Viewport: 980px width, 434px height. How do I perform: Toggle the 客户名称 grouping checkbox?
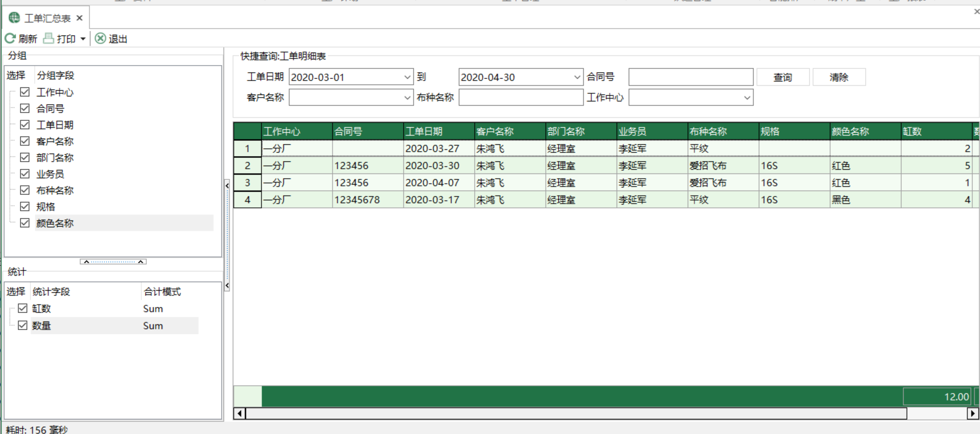25,141
